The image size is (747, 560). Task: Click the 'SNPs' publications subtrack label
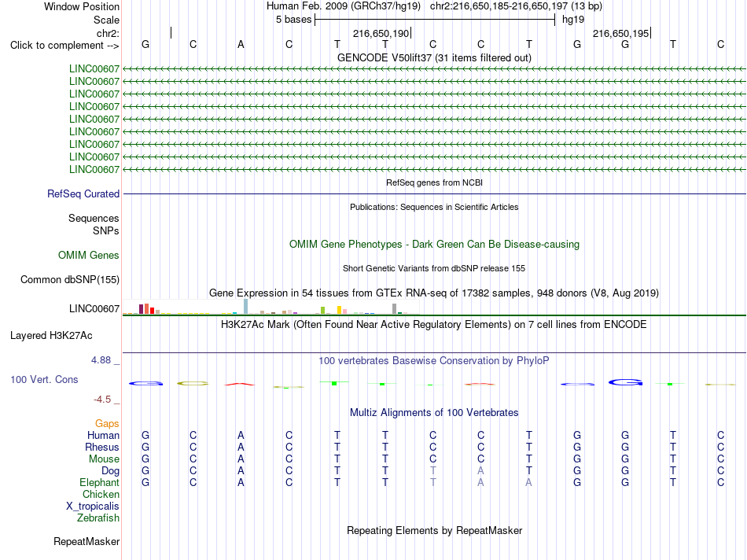click(106, 230)
